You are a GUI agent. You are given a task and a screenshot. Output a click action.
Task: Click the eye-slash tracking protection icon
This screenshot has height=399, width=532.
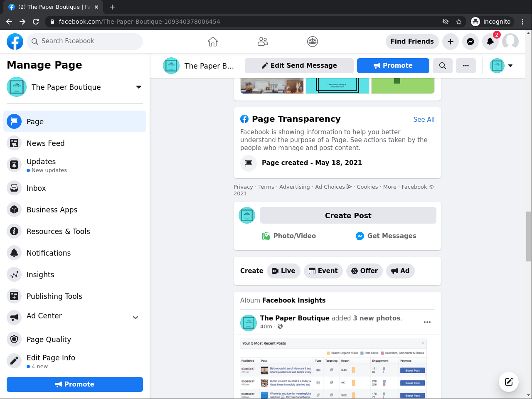click(446, 22)
